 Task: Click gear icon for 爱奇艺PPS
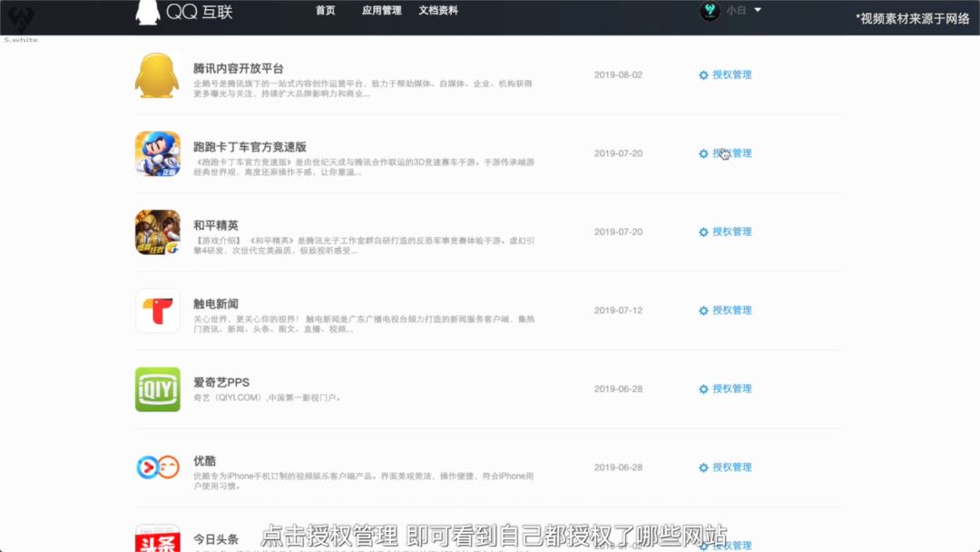click(x=703, y=389)
